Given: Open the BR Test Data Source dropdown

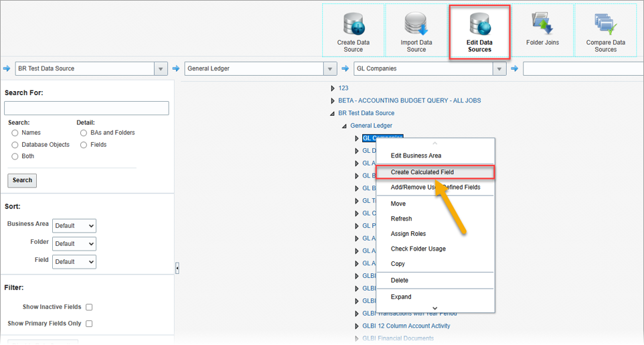Looking at the screenshot, I should click(161, 69).
